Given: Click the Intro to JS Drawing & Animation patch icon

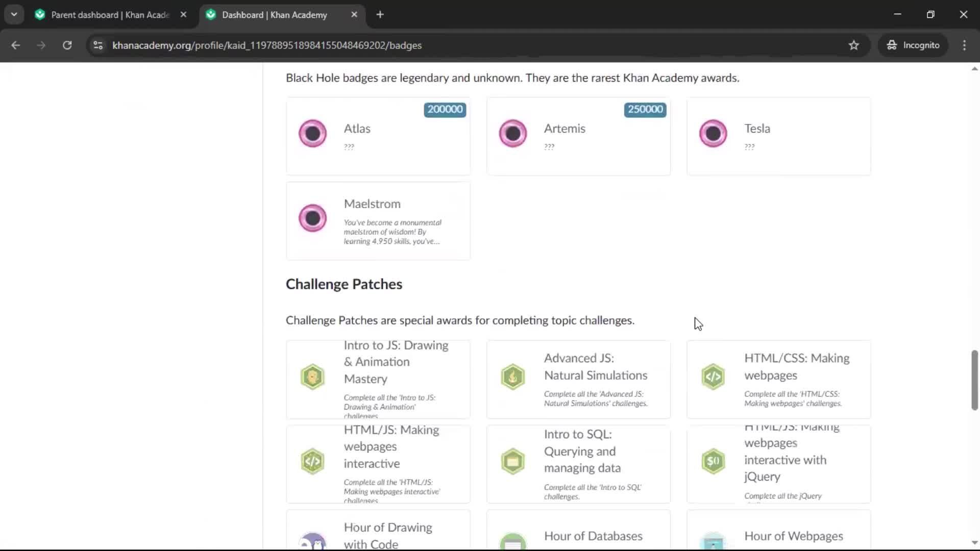Looking at the screenshot, I should (312, 377).
